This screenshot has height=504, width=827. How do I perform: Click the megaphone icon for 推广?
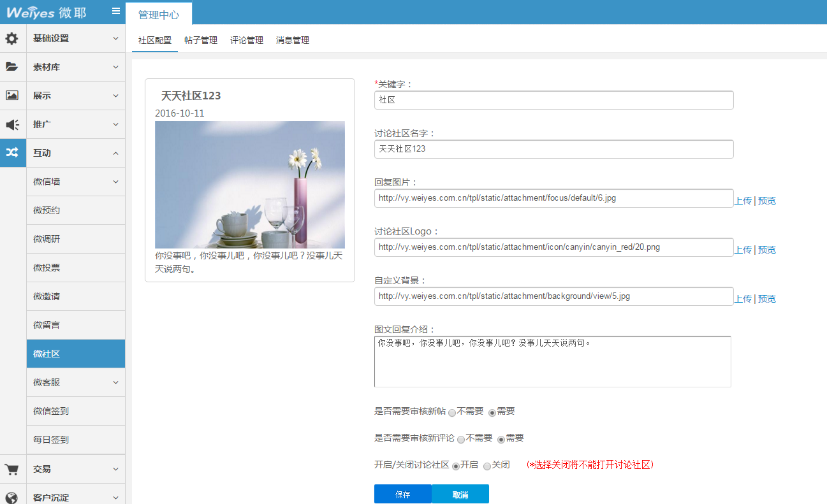12,124
